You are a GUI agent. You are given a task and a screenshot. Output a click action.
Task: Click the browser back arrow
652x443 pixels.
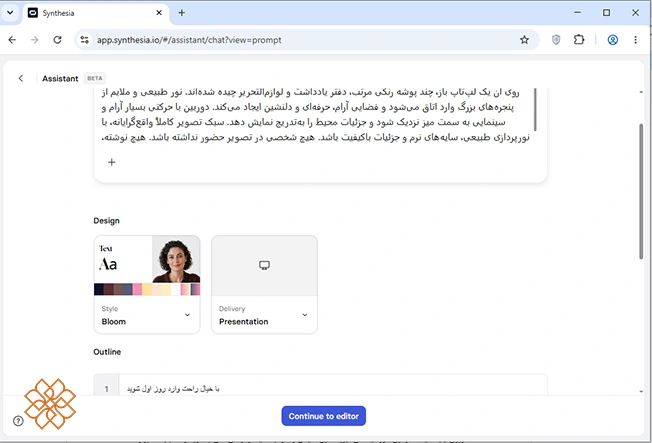12,40
